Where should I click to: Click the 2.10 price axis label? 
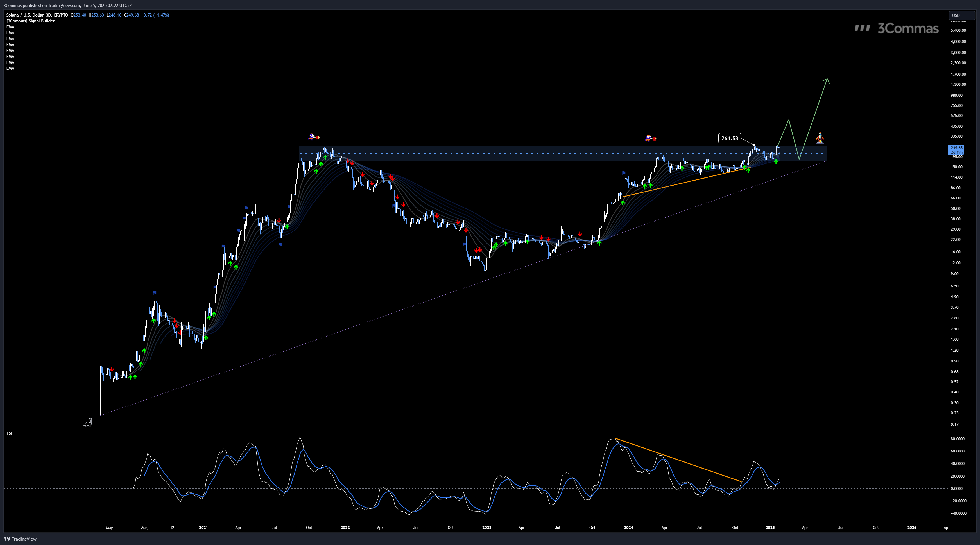pos(954,329)
